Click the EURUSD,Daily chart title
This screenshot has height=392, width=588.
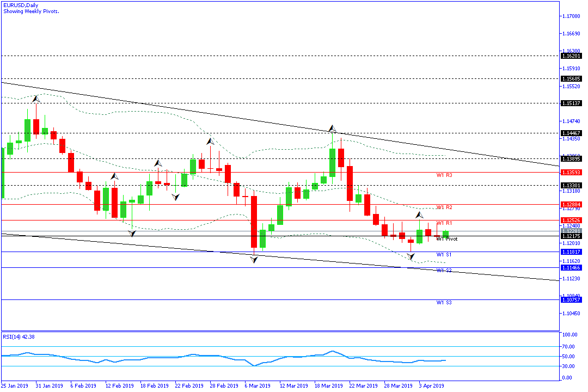(x=19, y=5)
